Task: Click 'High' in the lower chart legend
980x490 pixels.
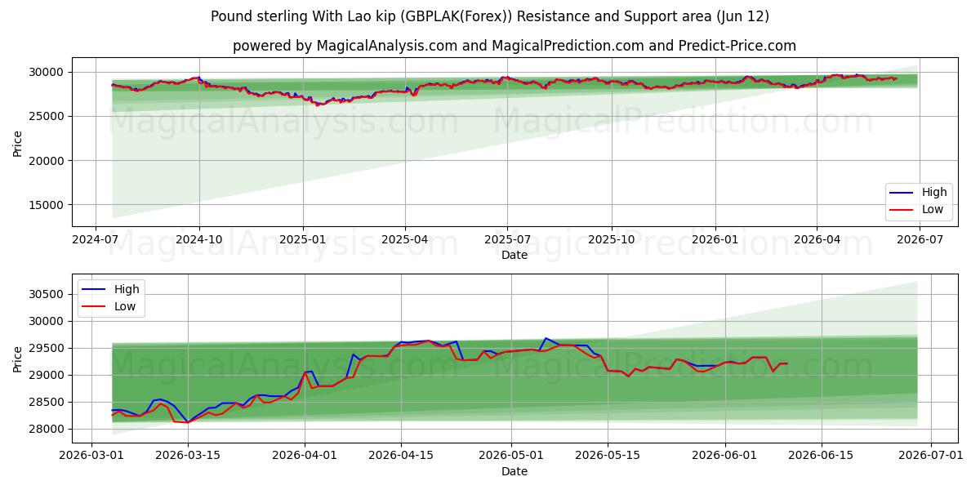Action: tap(126, 289)
